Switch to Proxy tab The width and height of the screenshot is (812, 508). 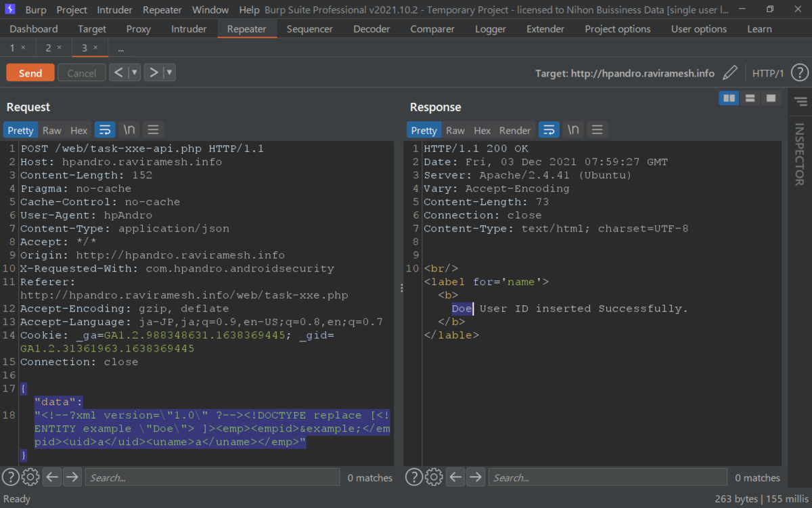pyautogui.click(x=139, y=29)
